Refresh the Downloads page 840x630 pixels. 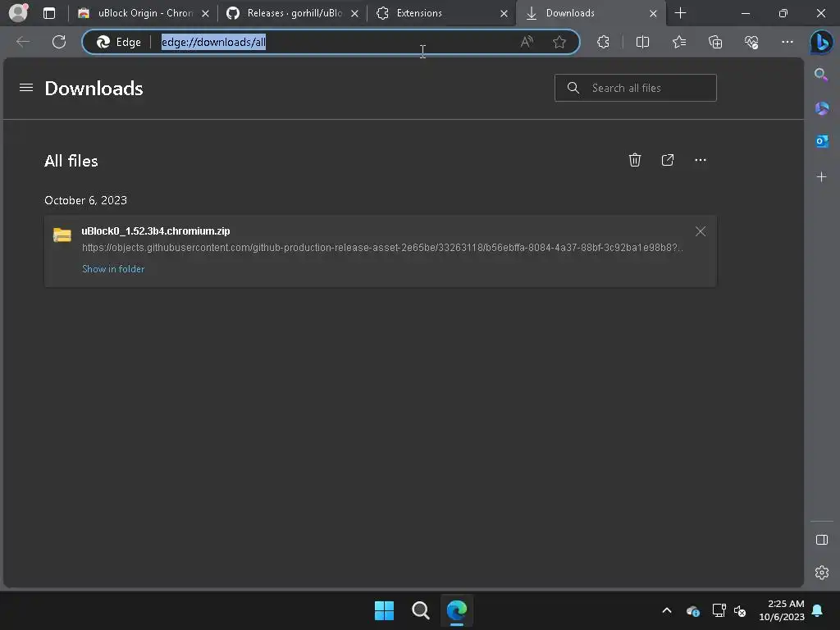coord(59,42)
